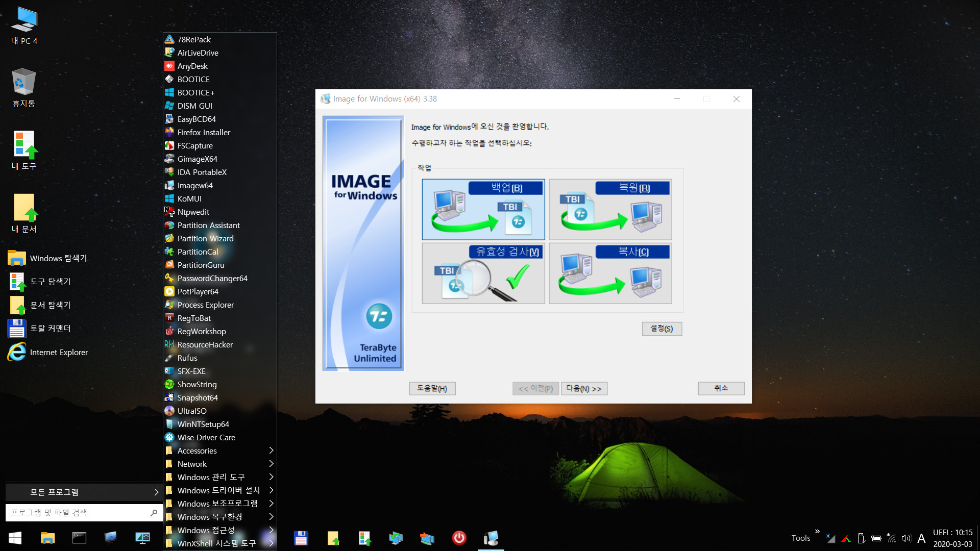This screenshot has width=980, height=551.
Task: Click the Windows Start button
Action: click(15, 538)
